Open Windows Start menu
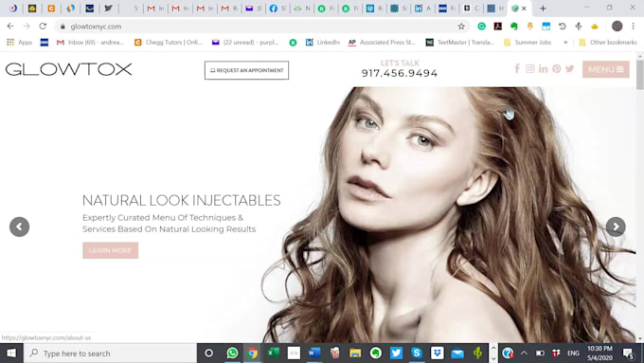644x363 pixels. 11,354
